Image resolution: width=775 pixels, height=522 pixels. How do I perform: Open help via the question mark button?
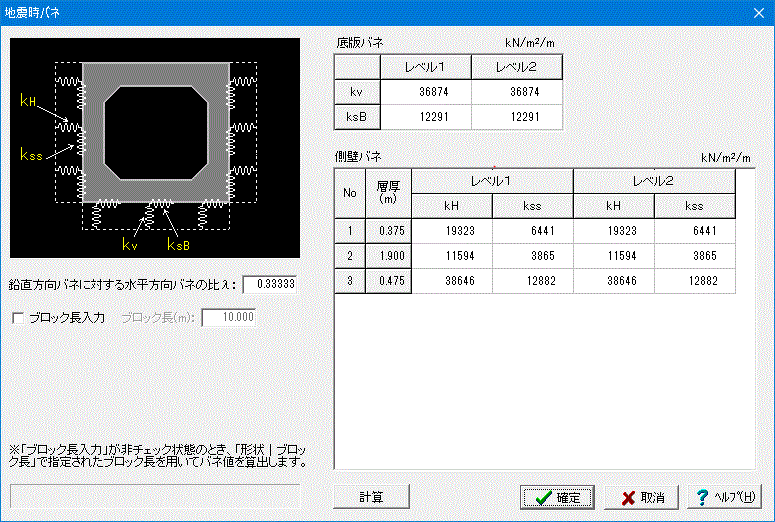725,497
